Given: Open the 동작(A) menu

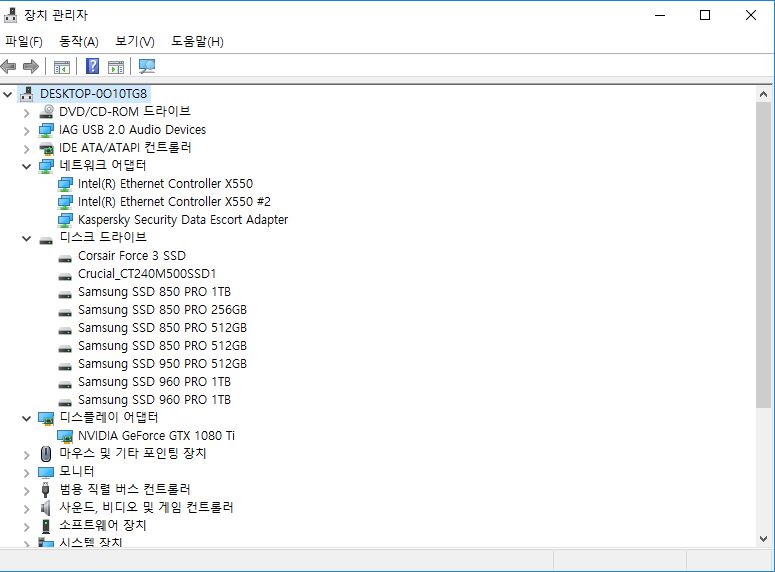Looking at the screenshot, I should (79, 42).
